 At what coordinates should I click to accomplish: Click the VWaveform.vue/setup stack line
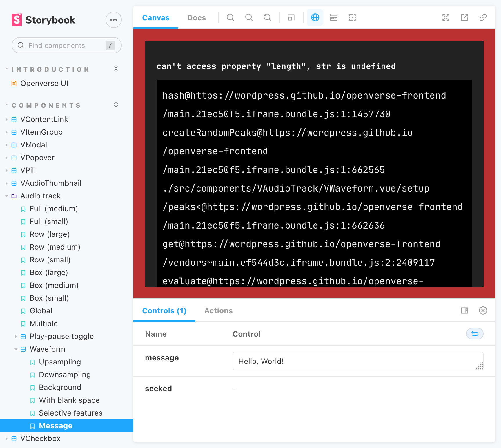coord(296,188)
